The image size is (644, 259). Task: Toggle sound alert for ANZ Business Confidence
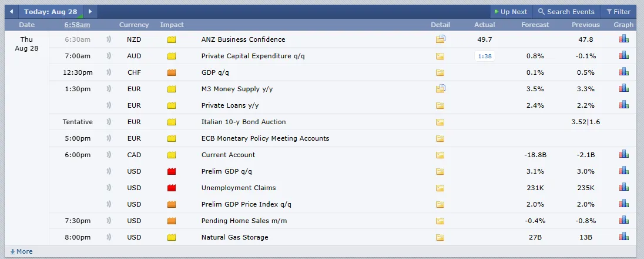109,39
